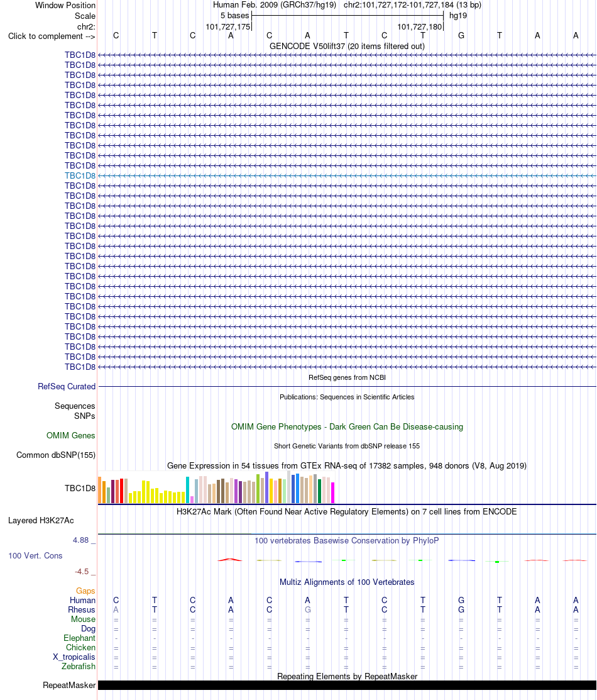Click coordinate marker 101,727,175
Viewport: 597px width, 700px height.
click(228, 27)
